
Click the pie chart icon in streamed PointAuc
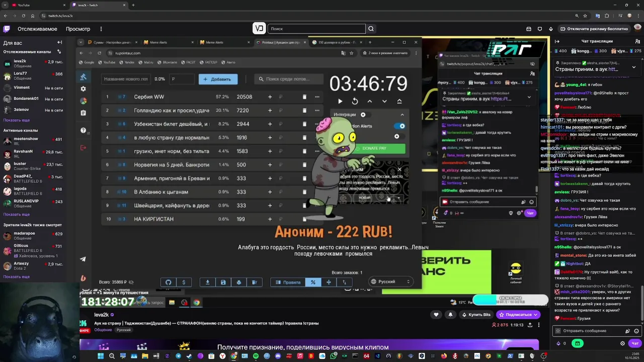83,101
